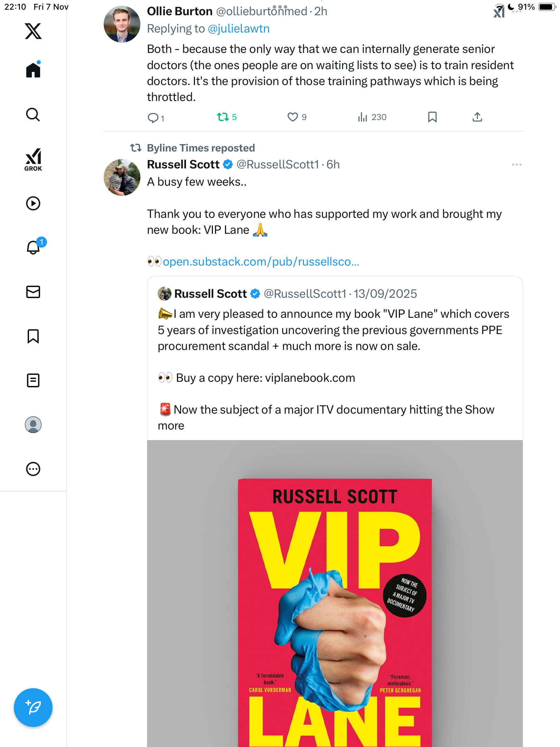Viewport: 560px width, 747px height.
Task: Click the X logo in sidebar
Action: [33, 31]
